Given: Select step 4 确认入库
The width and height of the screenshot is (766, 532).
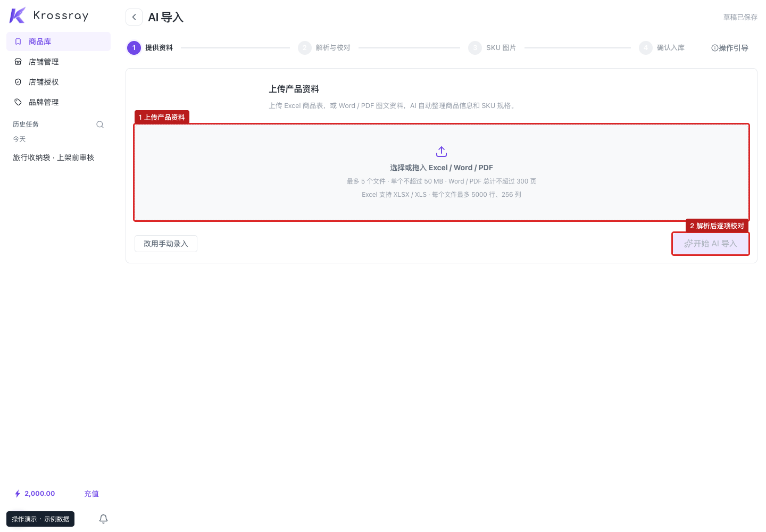Looking at the screenshot, I should [662, 48].
